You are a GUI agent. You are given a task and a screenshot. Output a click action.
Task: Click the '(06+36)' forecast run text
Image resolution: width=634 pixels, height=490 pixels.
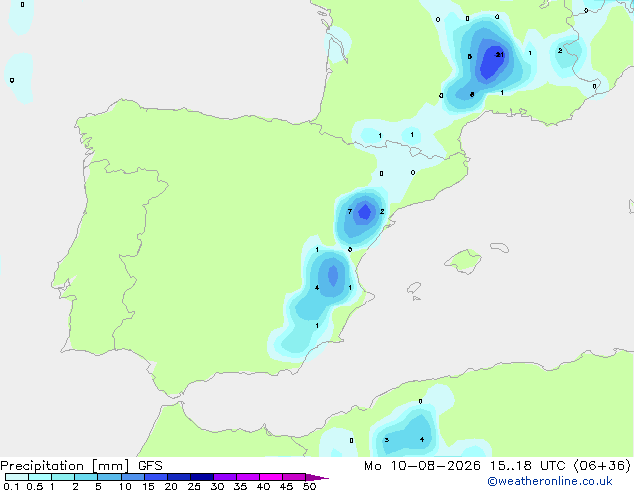(602, 466)
